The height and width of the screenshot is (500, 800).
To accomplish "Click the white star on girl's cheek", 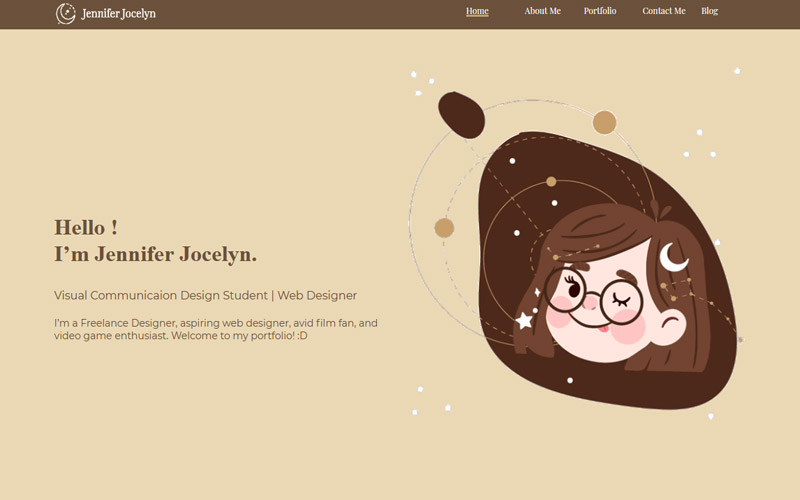I will 524,320.
